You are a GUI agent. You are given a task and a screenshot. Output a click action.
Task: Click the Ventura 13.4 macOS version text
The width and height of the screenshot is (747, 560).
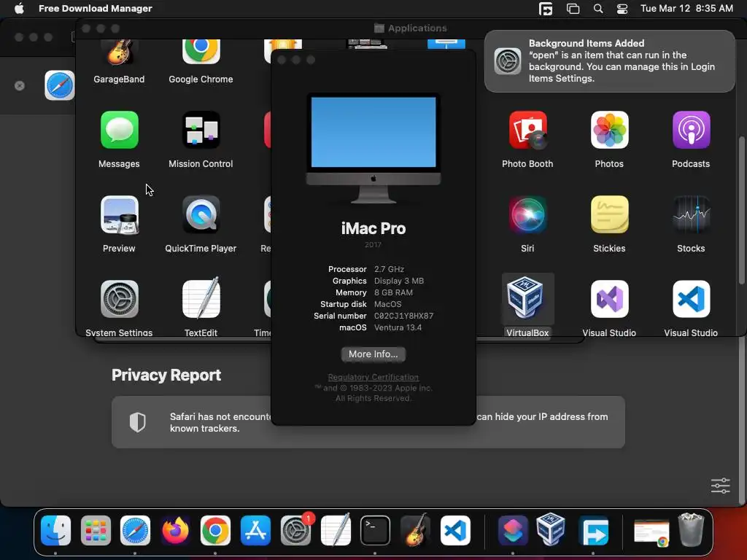pos(398,327)
